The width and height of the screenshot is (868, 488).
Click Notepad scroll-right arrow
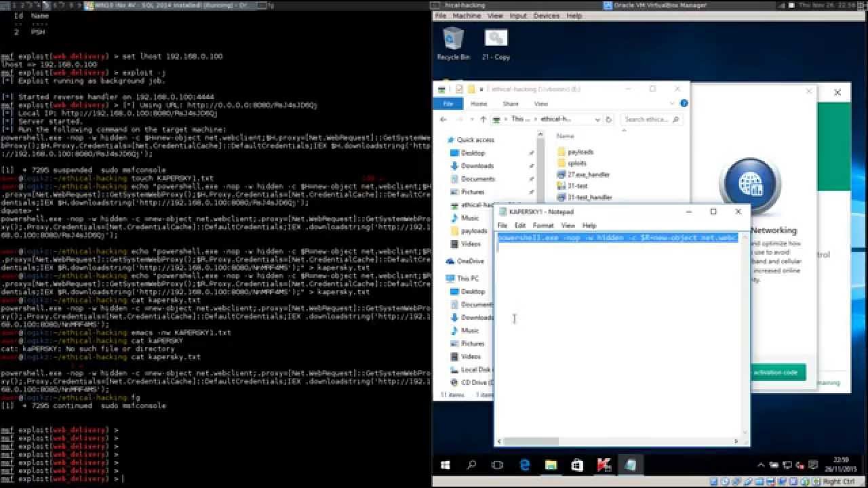[736, 441]
